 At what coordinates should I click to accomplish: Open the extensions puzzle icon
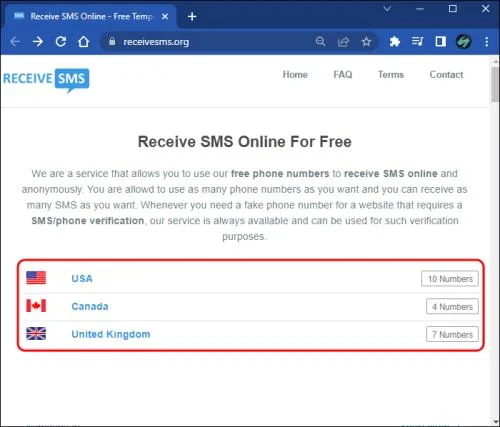395,42
